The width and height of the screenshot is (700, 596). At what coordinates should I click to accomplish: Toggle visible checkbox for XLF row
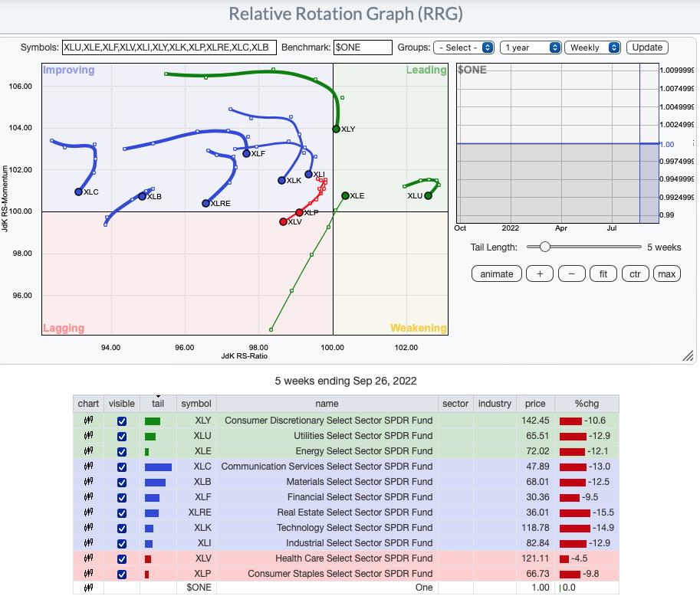tap(121, 497)
